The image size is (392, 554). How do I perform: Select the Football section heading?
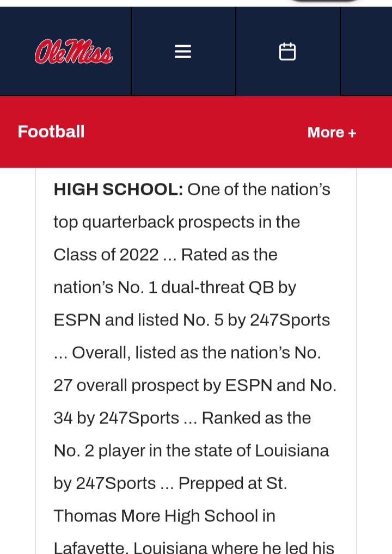[51, 132]
